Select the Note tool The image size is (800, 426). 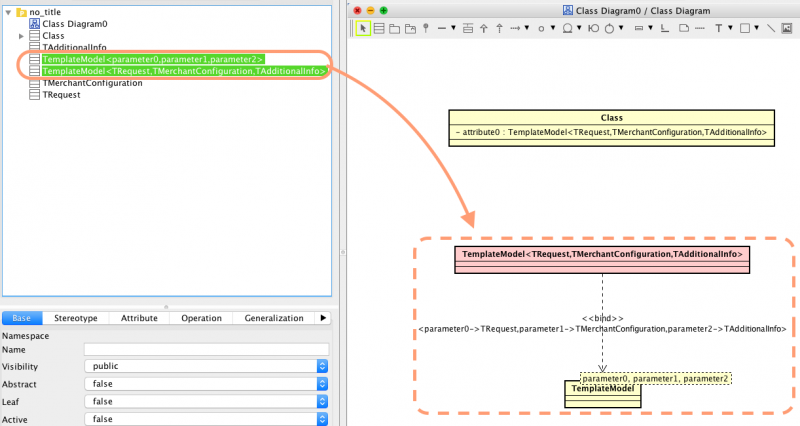tap(684, 29)
